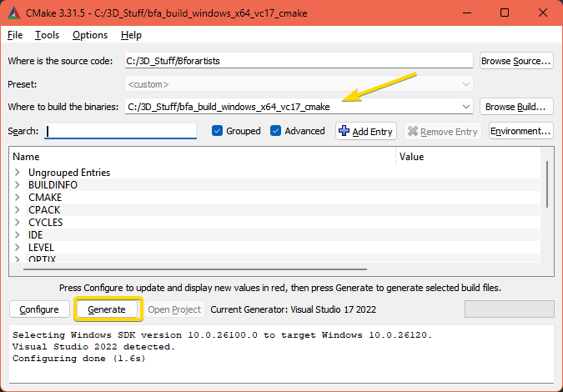Screen dimensions: 563x392
Task: Click the Open Project button
Action: click(x=174, y=309)
